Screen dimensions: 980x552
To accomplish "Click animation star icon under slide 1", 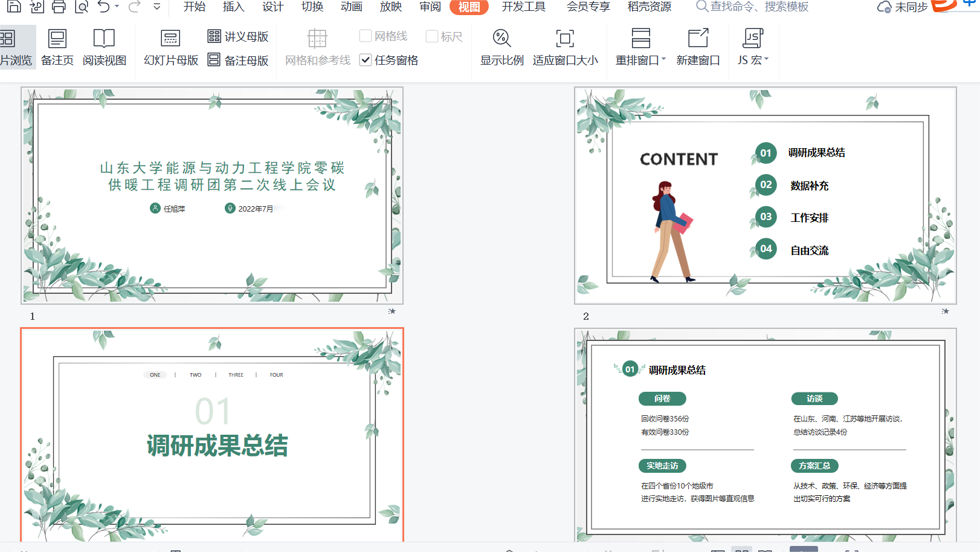I will click(392, 311).
